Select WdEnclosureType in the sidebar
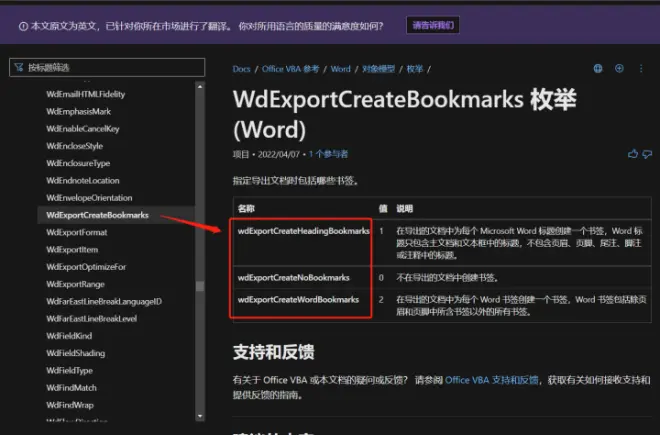 click(x=78, y=163)
